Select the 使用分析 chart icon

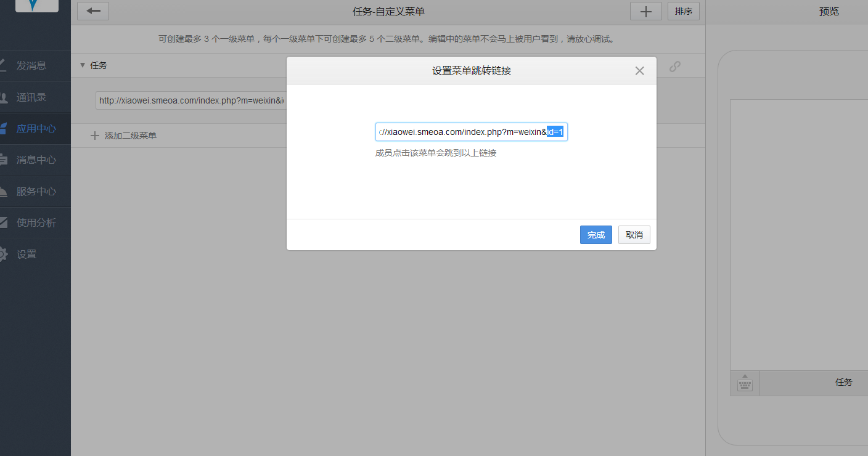3,223
